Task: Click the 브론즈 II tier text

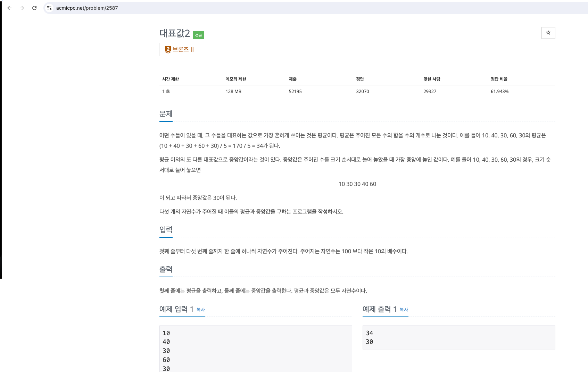Action: coord(183,49)
